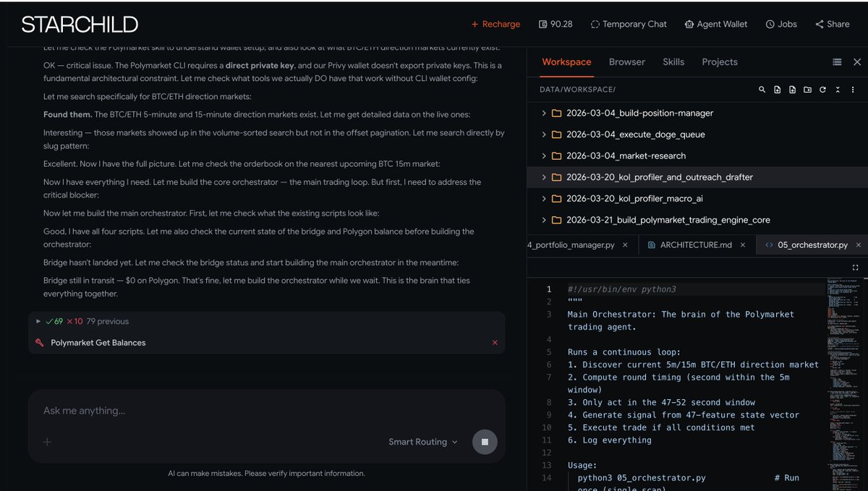Create a new folder in workspace
The width and height of the screenshot is (868, 491).
[x=807, y=90]
